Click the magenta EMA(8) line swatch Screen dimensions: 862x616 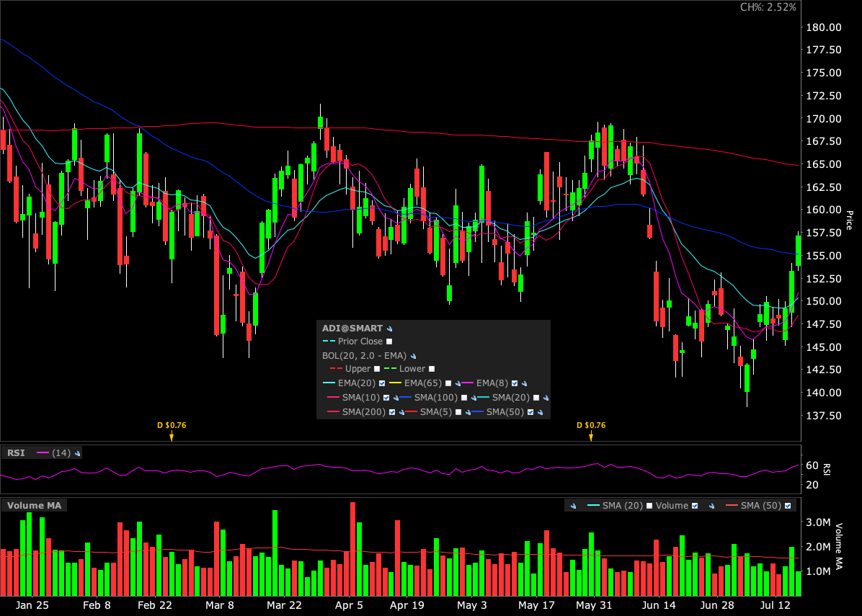pos(467,383)
